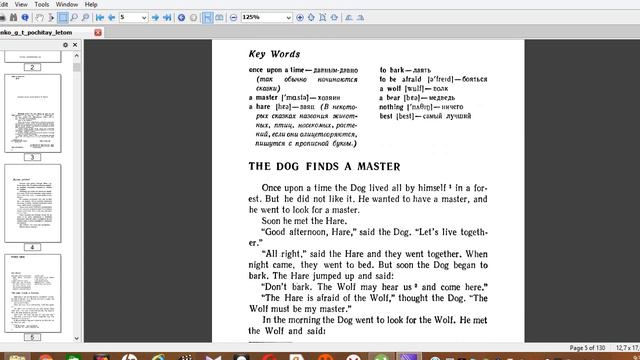Screen dimensions: 640x360
Task: Click the zoom in plus icon
Action: pyautogui.click(x=300, y=18)
